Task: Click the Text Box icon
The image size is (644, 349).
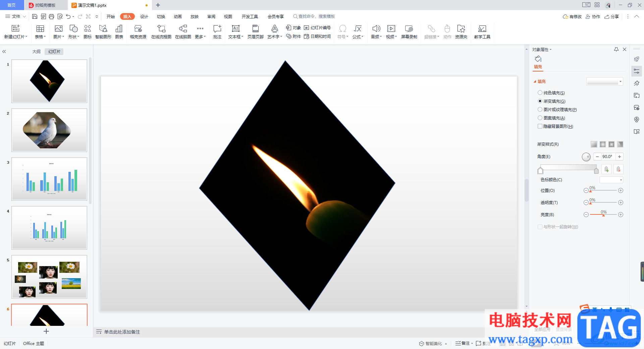Action: tap(236, 29)
